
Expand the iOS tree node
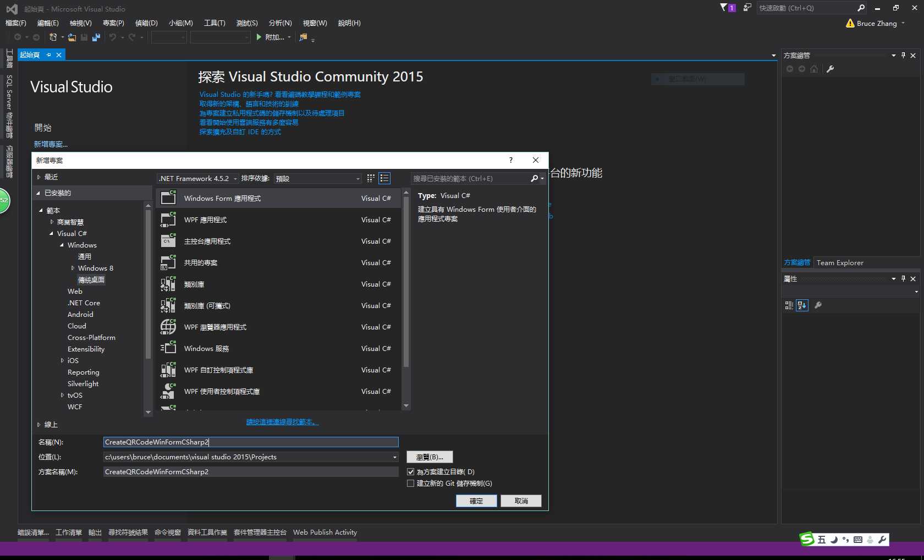(62, 361)
